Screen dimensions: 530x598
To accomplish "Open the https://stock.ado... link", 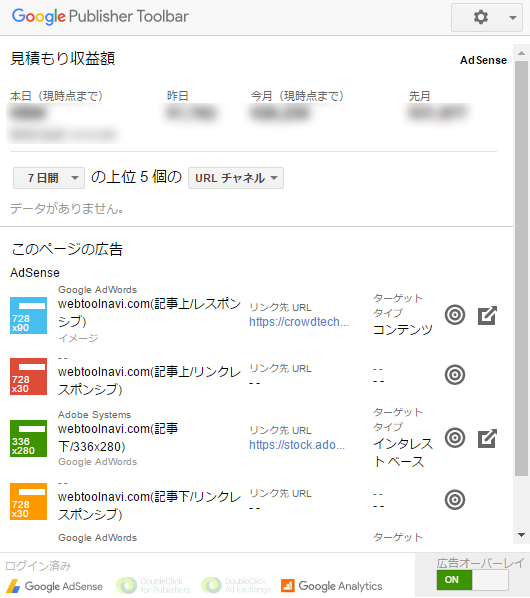I will (297, 445).
